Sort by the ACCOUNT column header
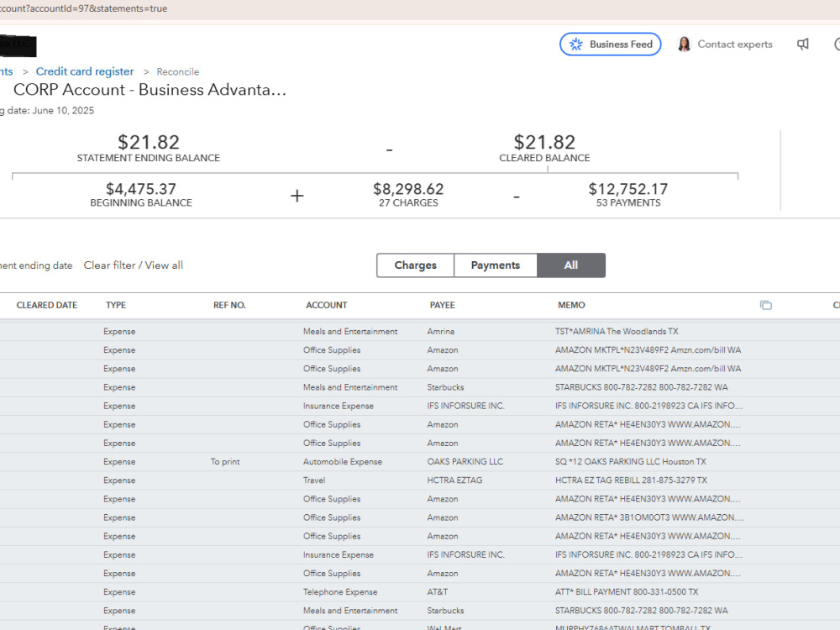Screen dimensions: 840x630 point(326,306)
